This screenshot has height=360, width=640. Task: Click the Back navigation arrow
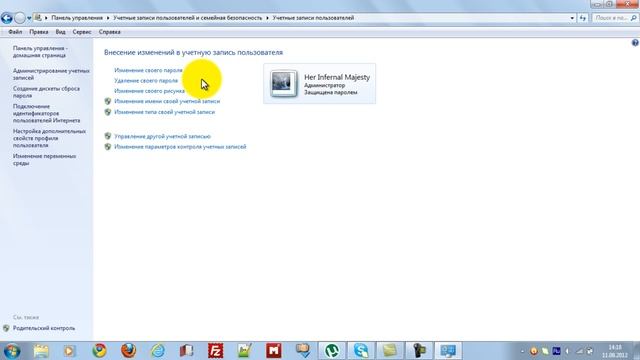click(x=7, y=18)
